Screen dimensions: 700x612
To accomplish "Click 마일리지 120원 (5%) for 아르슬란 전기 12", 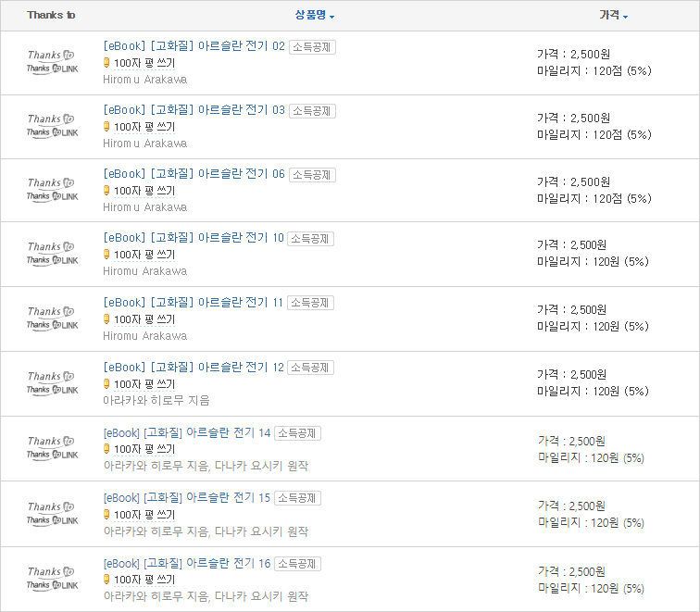I will (593, 391).
